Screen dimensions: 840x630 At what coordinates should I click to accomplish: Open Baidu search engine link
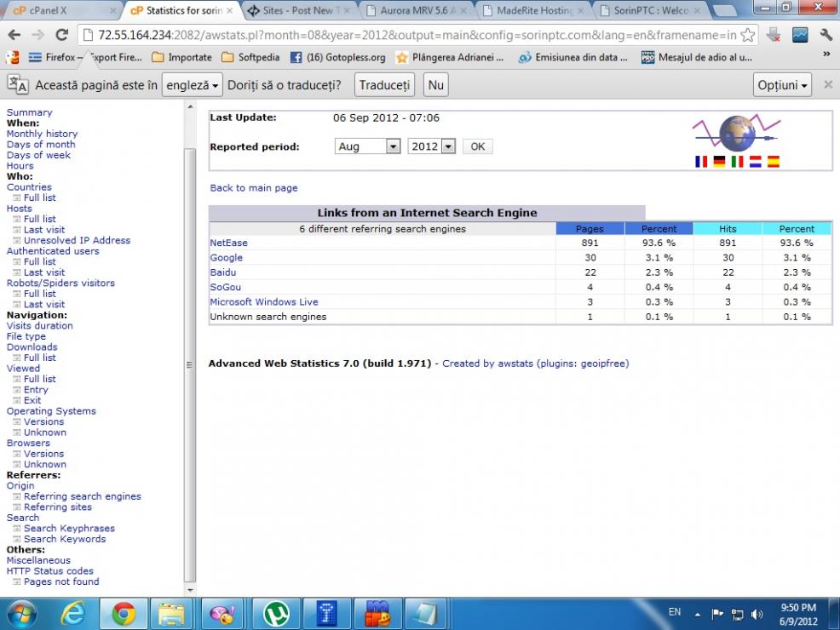coord(223,272)
